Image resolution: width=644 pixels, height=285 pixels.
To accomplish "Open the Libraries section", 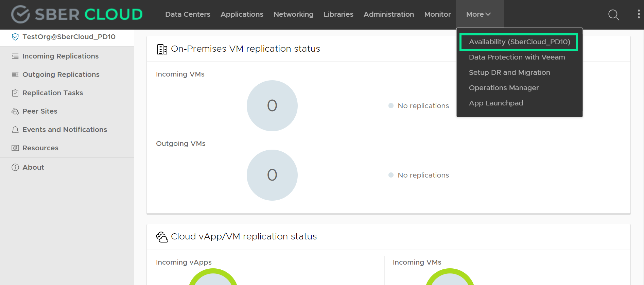I will coord(338,14).
